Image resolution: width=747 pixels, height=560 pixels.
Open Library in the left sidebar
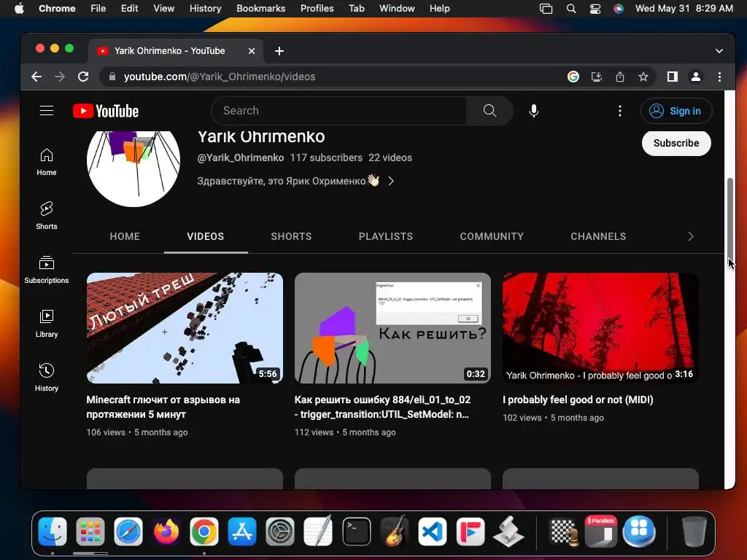[x=46, y=323]
